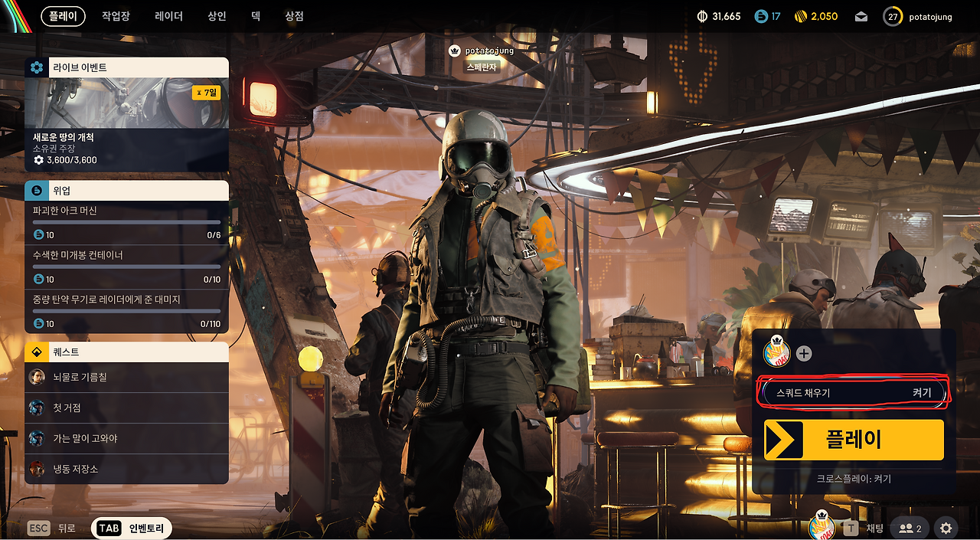The height and width of the screenshot is (540, 980).
Task: Go to the 상인 tab
Action: coord(217,16)
